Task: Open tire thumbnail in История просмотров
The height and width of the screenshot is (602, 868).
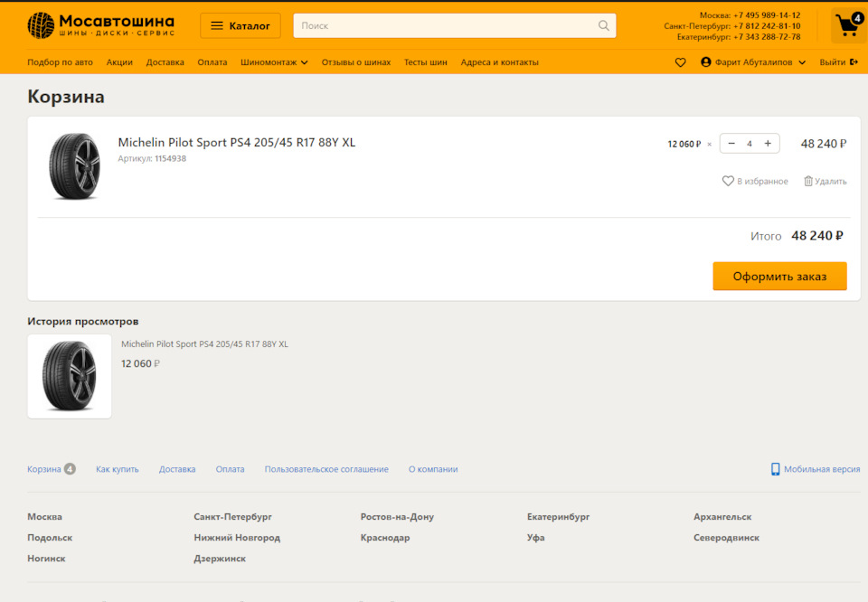Action: pyautogui.click(x=70, y=376)
